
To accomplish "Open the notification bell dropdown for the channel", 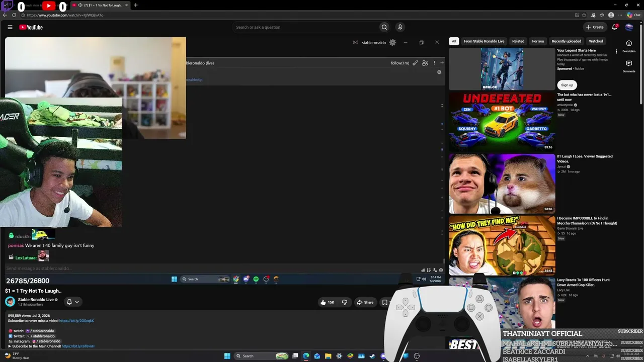I will [72, 302].
